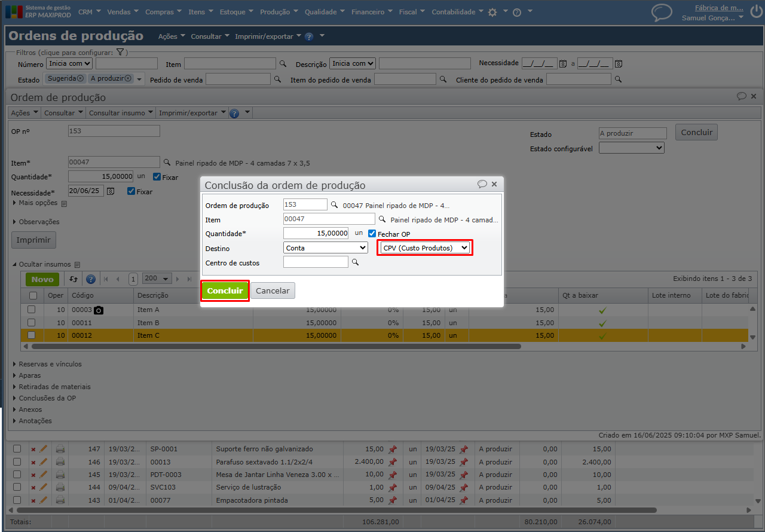Click the chat bubble icon in top header
765x532 pixels.
point(661,13)
